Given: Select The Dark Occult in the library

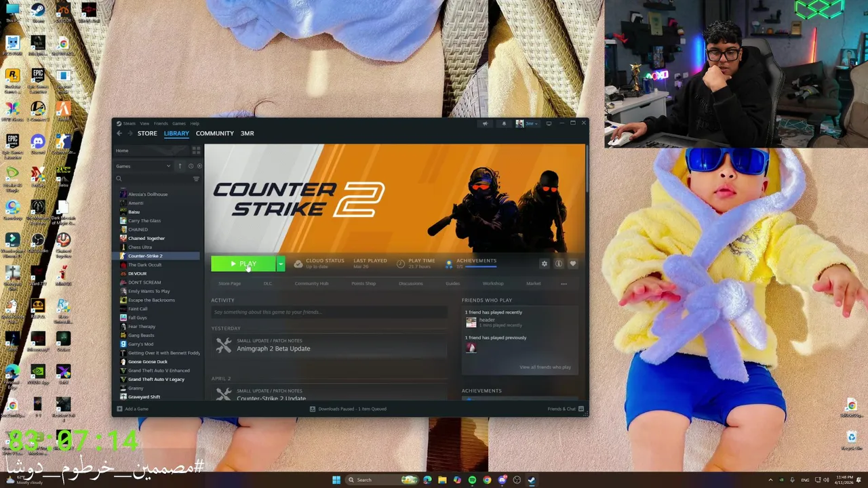Looking at the screenshot, I should pyautogui.click(x=144, y=265).
